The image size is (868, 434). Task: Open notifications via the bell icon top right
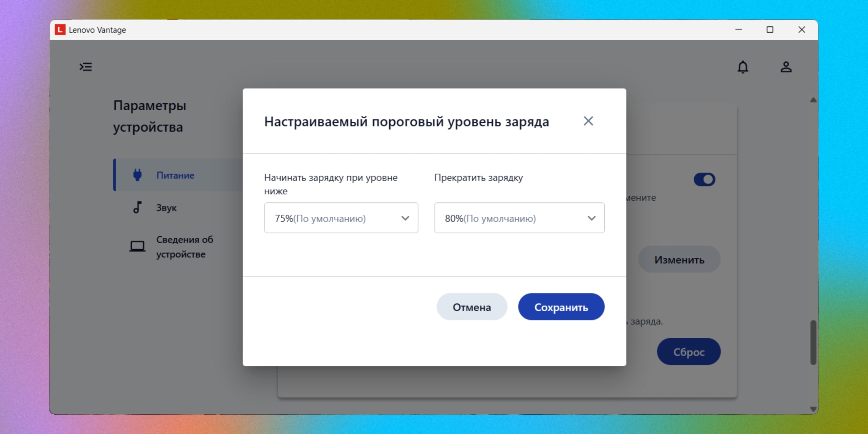tap(743, 67)
